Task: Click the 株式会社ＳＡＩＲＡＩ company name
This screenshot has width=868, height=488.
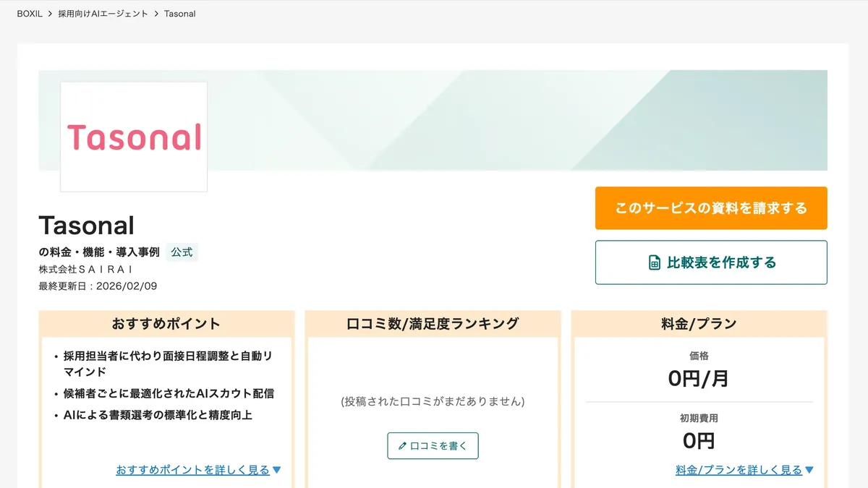Action: pos(85,268)
